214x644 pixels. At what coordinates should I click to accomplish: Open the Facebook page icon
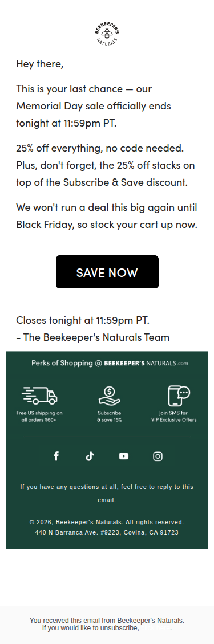[56, 456]
